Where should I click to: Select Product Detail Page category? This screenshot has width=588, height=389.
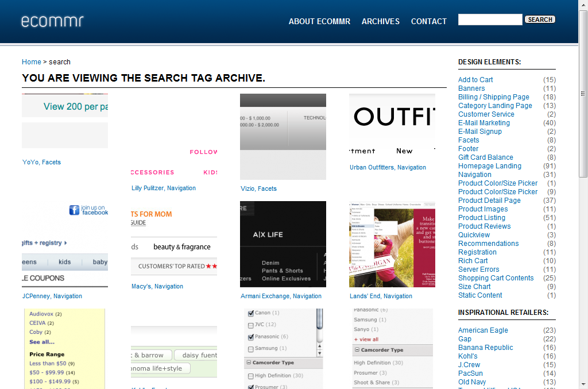tap(489, 201)
